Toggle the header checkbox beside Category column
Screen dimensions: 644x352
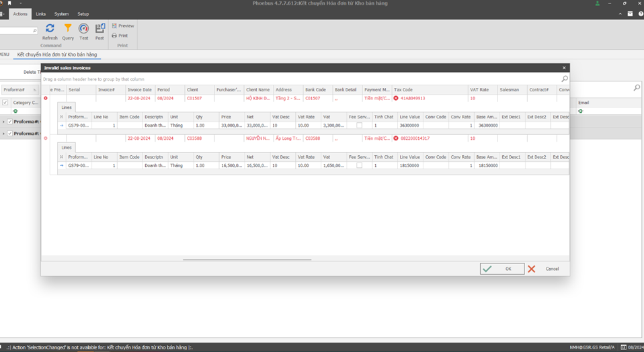click(5, 103)
